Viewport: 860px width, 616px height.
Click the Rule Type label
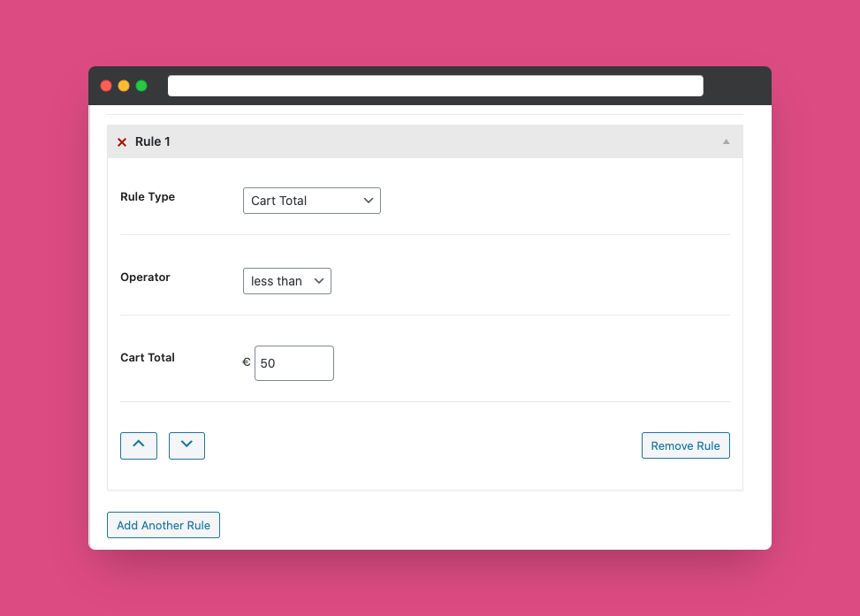point(148,197)
